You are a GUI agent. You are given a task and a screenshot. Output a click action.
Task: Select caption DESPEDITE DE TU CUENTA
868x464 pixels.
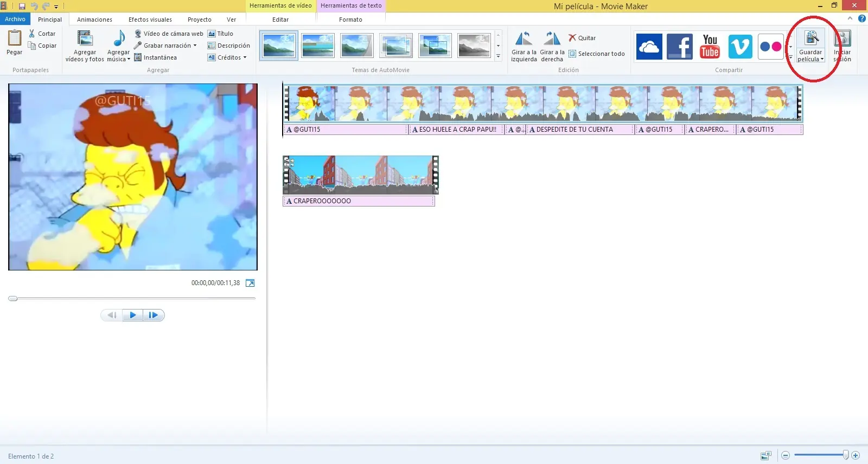(580, 130)
